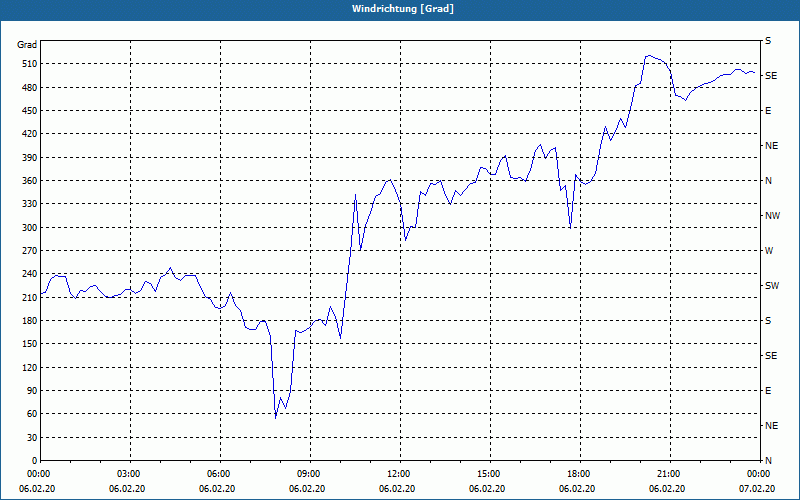Click the 09:00 time label
Viewport: 800px width, 500px height.
click(x=310, y=473)
